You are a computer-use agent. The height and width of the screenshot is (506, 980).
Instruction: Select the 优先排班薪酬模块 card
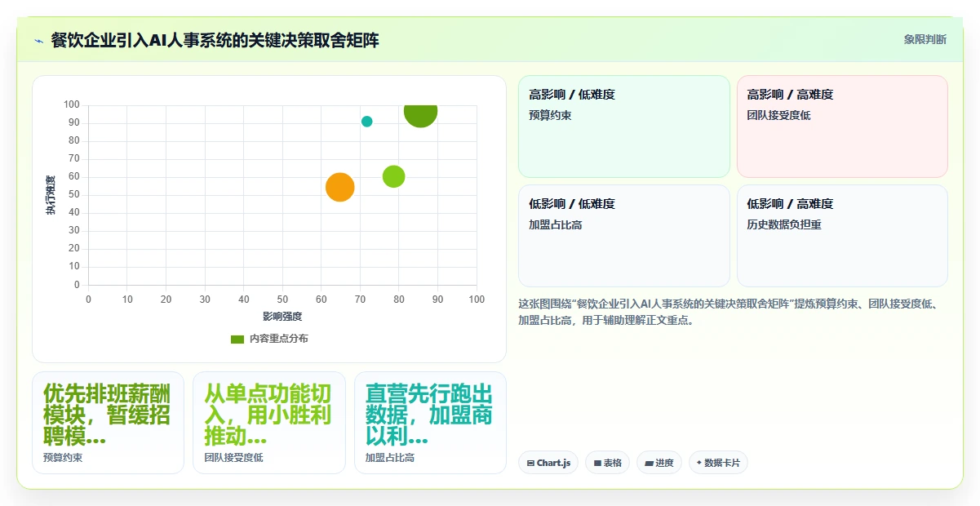pyautogui.click(x=108, y=423)
